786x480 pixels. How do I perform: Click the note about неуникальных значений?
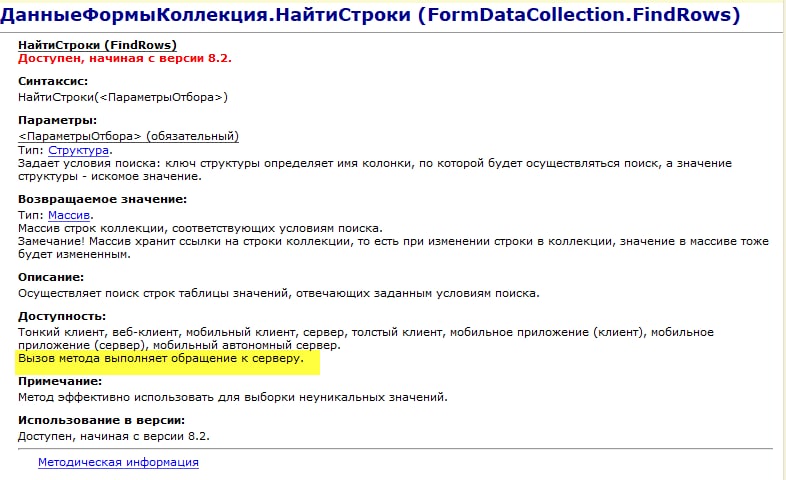click(x=233, y=397)
